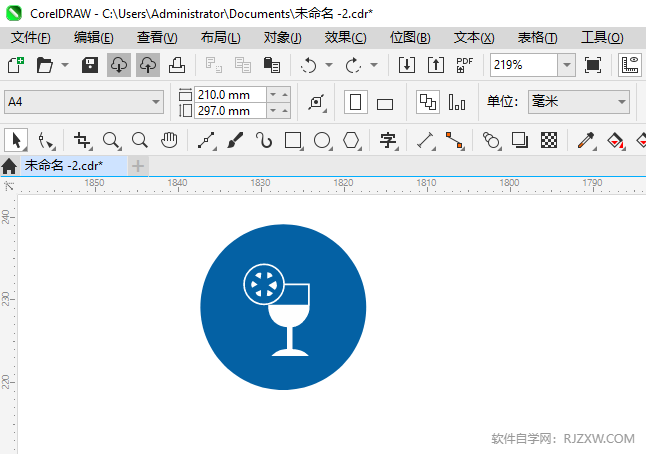Image resolution: width=646 pixels, height=454 pixels.
Task: Select the Text 字 tool
Action: point(388,140)
